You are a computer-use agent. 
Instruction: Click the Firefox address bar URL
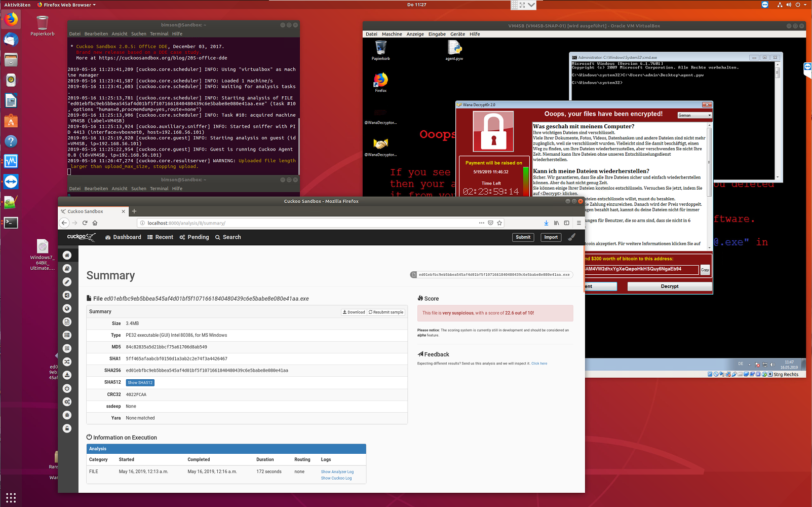pyautogui.click(x=186, y=223)
